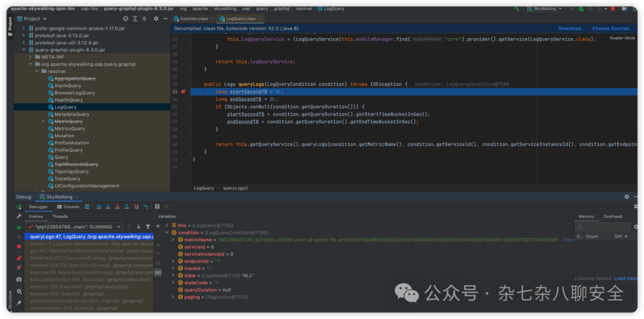Open the thread selector dropdown showing RUNNING

coord(74,227)
